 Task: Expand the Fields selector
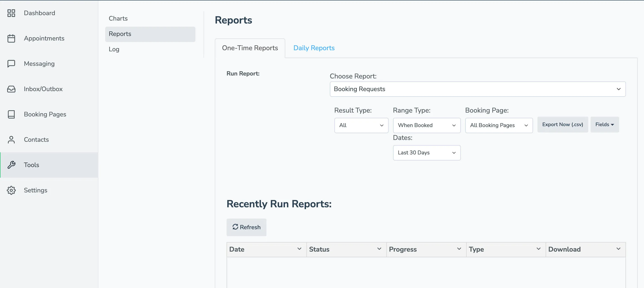click(605, 125)
